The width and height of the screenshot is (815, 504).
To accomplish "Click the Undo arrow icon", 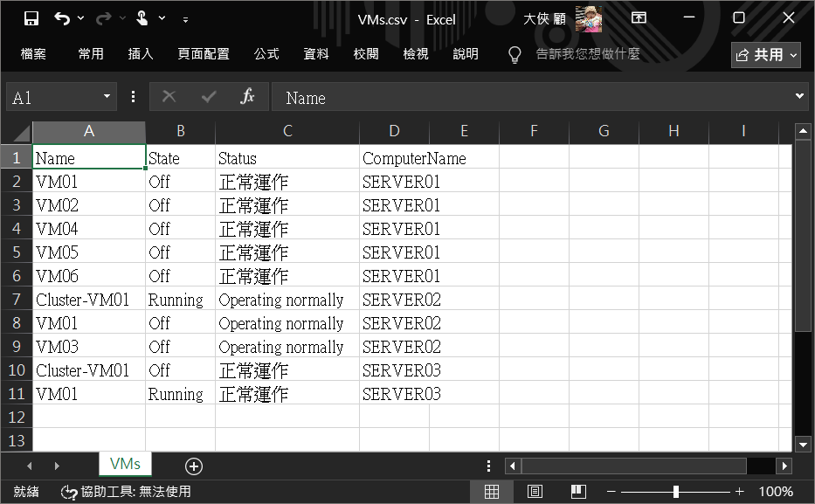I will [62, 18].
